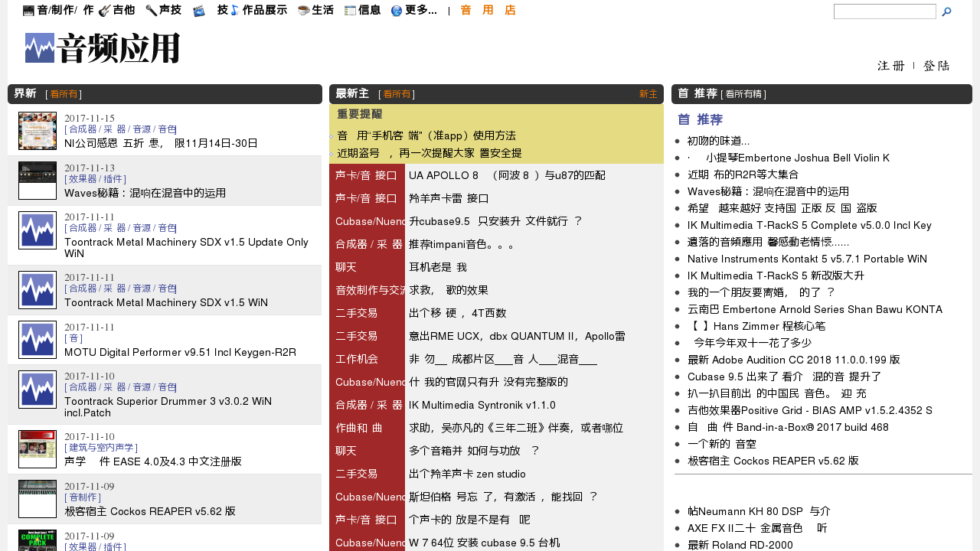The height and width of the screenshot is (551, 980).
Task: Focus the search input field
Action: (x=884, y=11)
